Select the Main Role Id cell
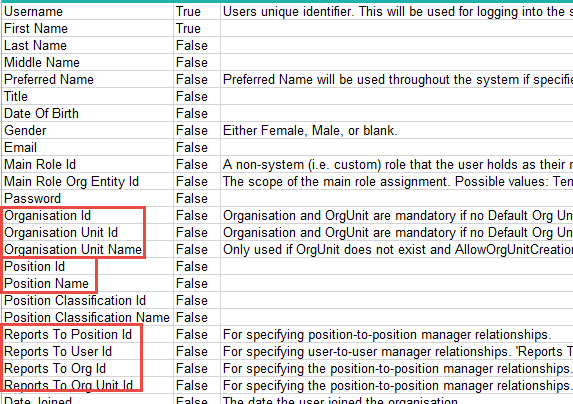Image resolution: width=573 pixels, height=404 pixels. point(88,164)
